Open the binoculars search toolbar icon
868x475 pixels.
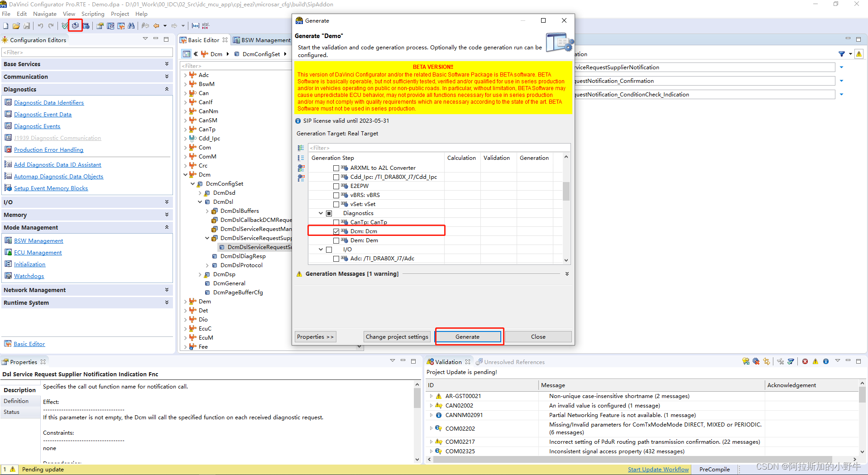click(131, 26)
